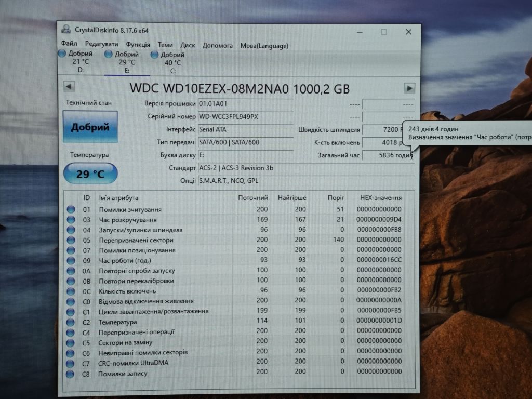Viewport: 532px width, 399px height.
Task: Open the Допомога menu
Action: (x=218, y=46)
